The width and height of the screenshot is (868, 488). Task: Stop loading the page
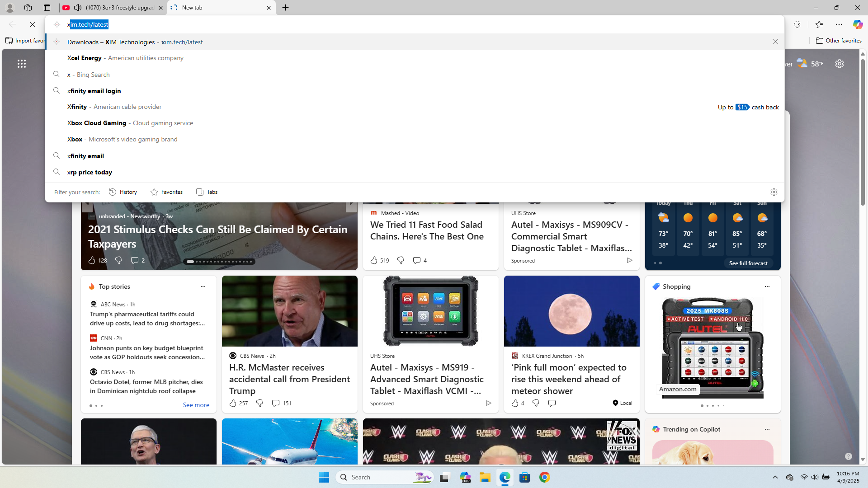[x=33, y=24]
